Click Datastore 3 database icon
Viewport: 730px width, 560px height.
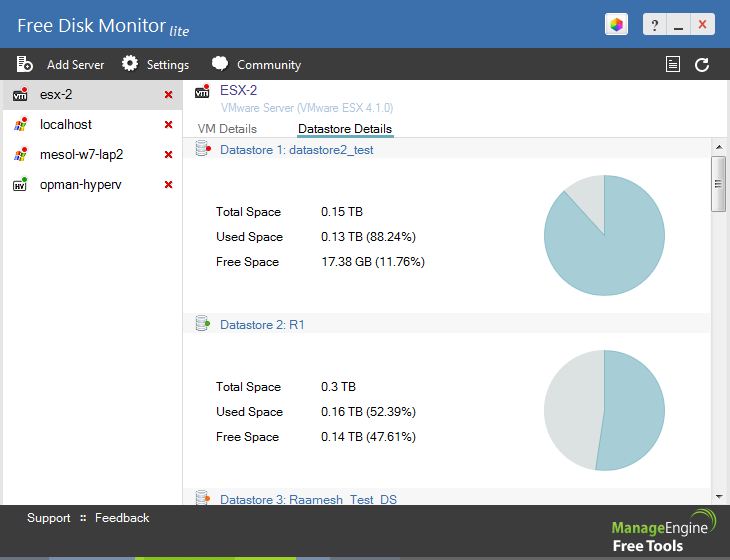click(x=203, y=497)
